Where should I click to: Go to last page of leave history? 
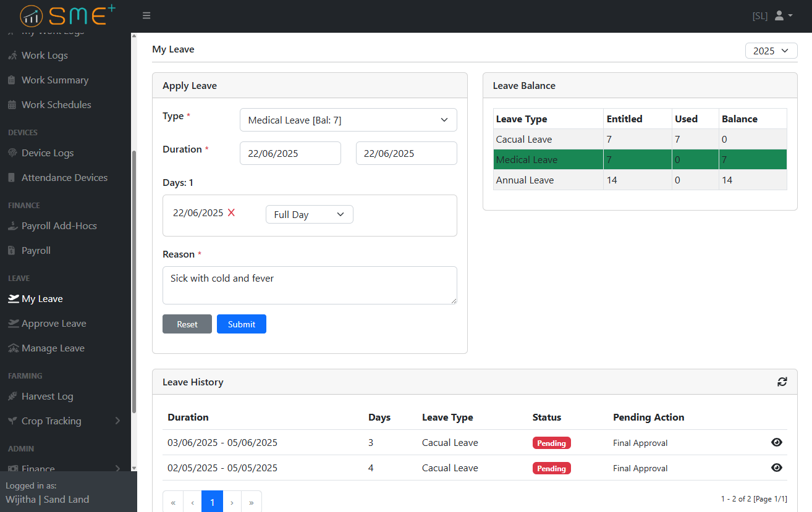tap(252, 503)
